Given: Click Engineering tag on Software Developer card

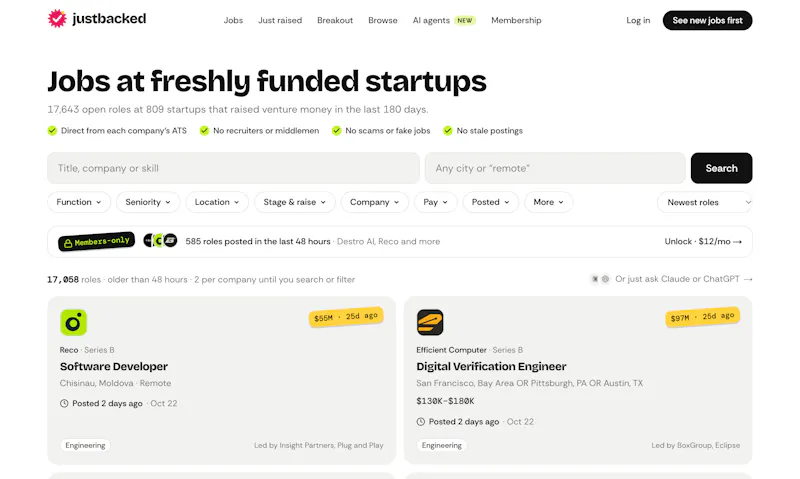Looking at the screenshot, I should point(85,445).
